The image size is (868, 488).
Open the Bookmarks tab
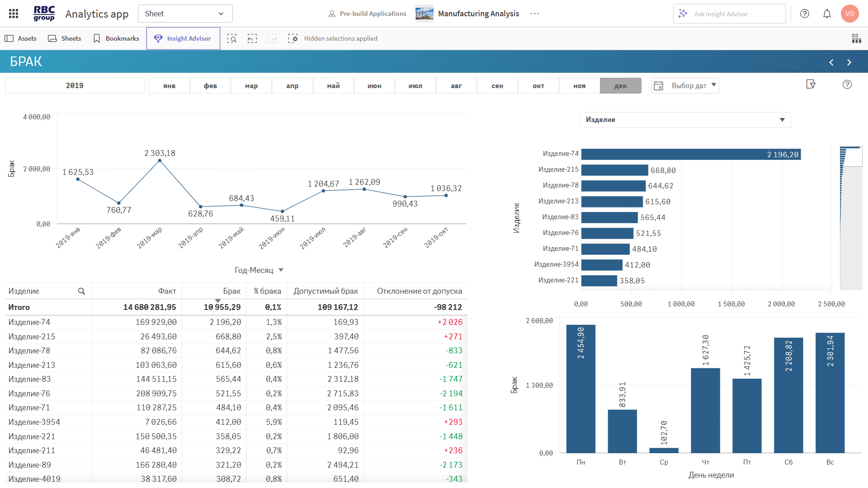116,38
